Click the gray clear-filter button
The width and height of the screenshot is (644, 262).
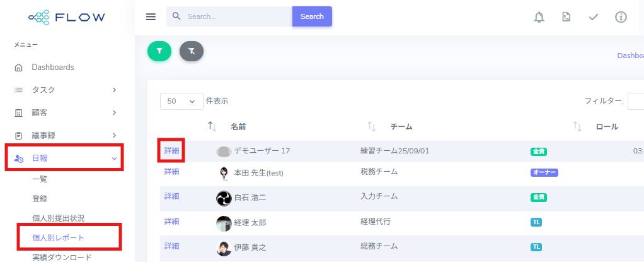tap(192, 52)
